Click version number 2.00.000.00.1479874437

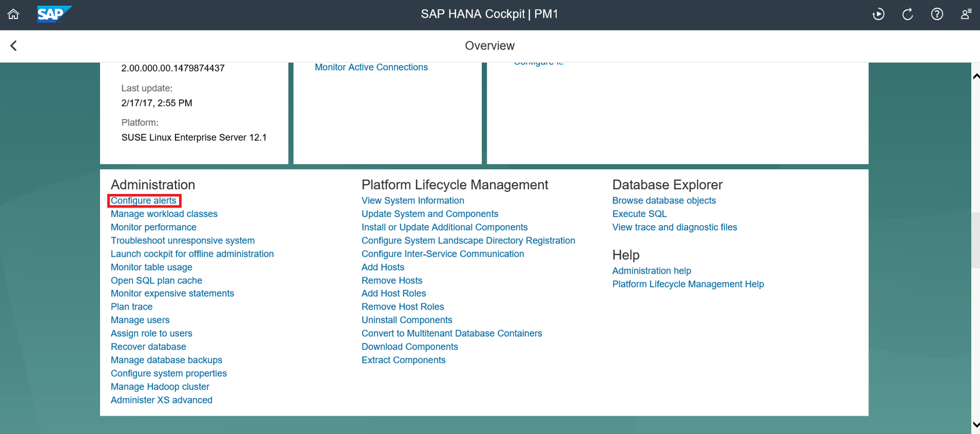pos(173,68)
